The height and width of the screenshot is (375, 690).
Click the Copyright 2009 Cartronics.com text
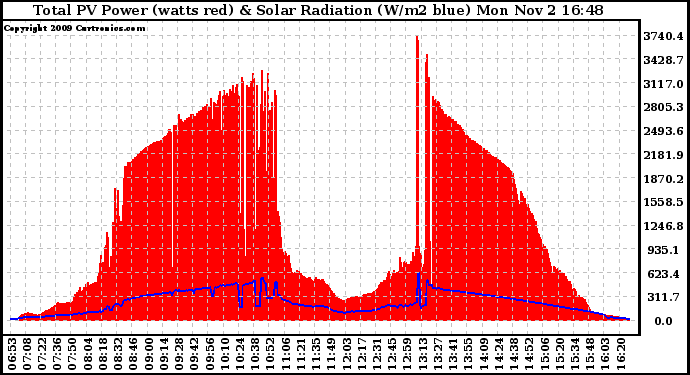coord(74,28)
